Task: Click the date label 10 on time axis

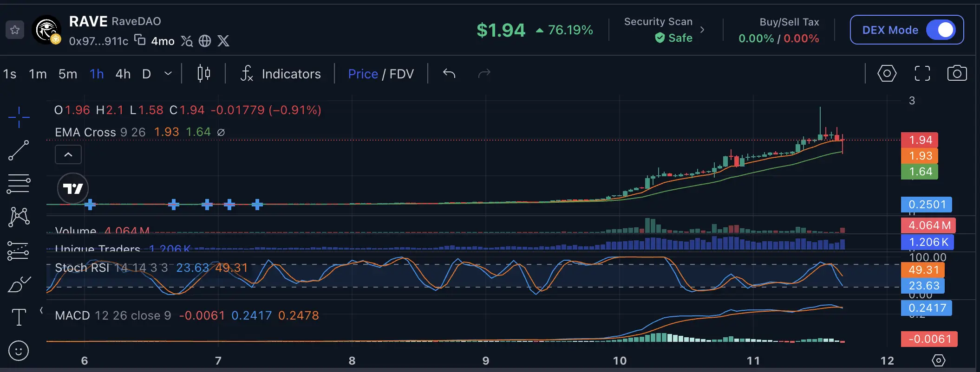Action: (x=620, y=360)
